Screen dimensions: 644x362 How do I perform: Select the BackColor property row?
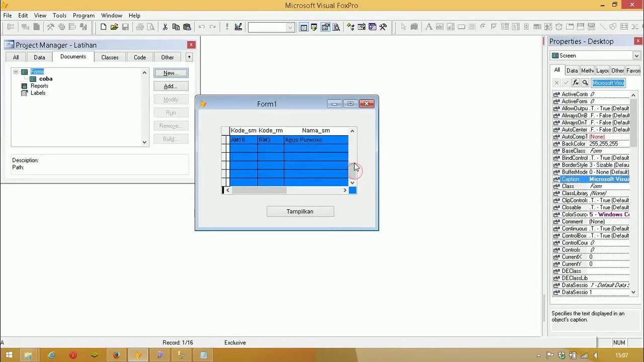click(591, 144)
